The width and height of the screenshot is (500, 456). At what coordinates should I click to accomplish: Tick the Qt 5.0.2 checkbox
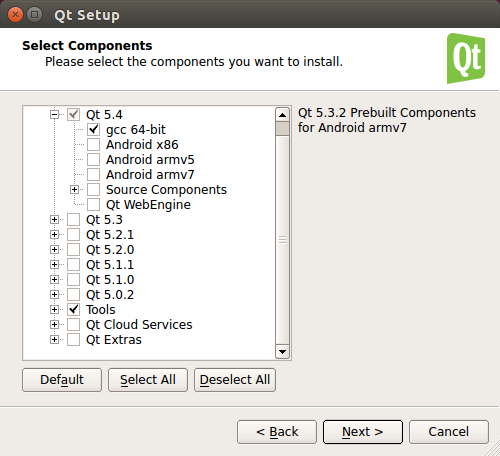tap(73, 295)
